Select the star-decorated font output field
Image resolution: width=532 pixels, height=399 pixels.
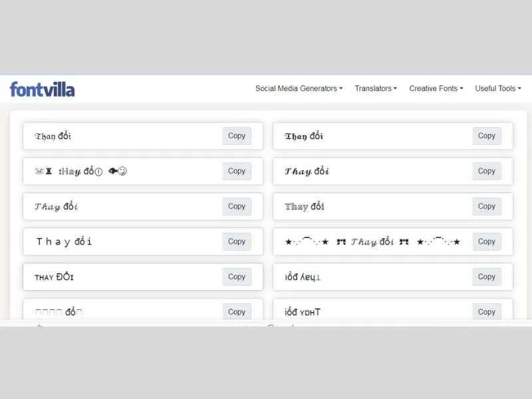click(393, 241)
